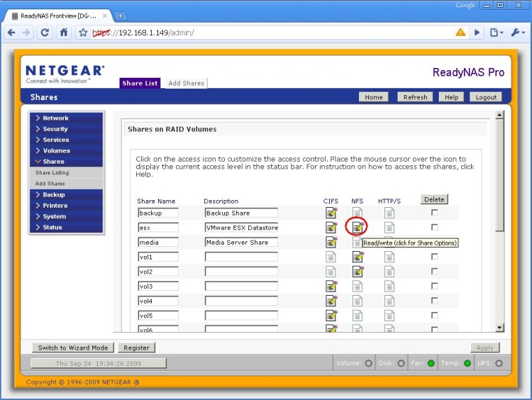Click the HTTP/S access icon for vol3 share
Image resolution: width=532 pixels, height=400 pixels.
coord(389,286)
